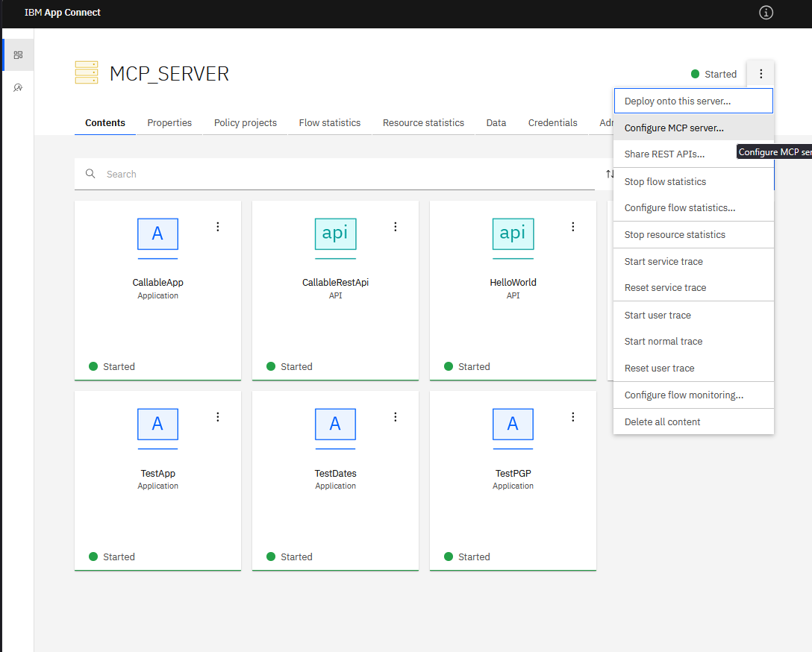
Task: Select Stop resource statistics menu item
Action: coord(693,234)
